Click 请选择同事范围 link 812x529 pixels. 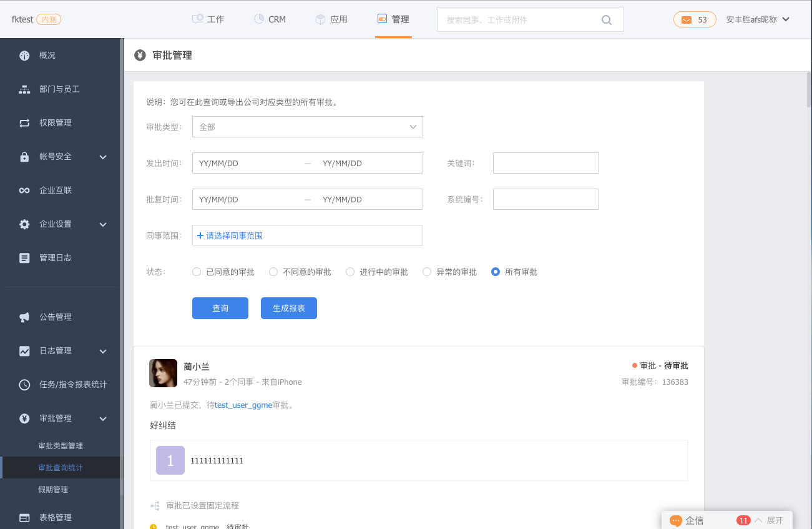pos(235,235)
